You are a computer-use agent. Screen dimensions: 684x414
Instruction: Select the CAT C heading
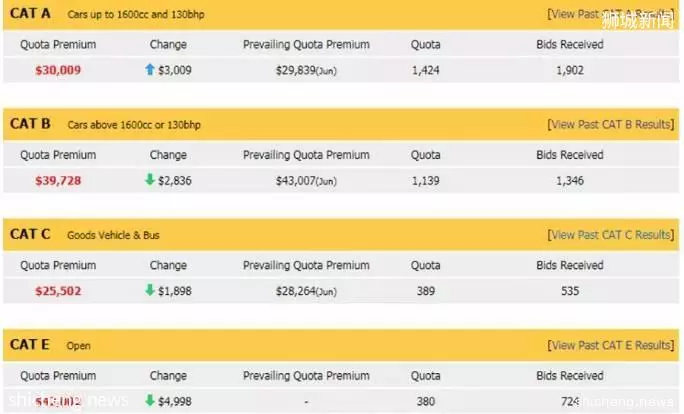click(x=30, y=234)
